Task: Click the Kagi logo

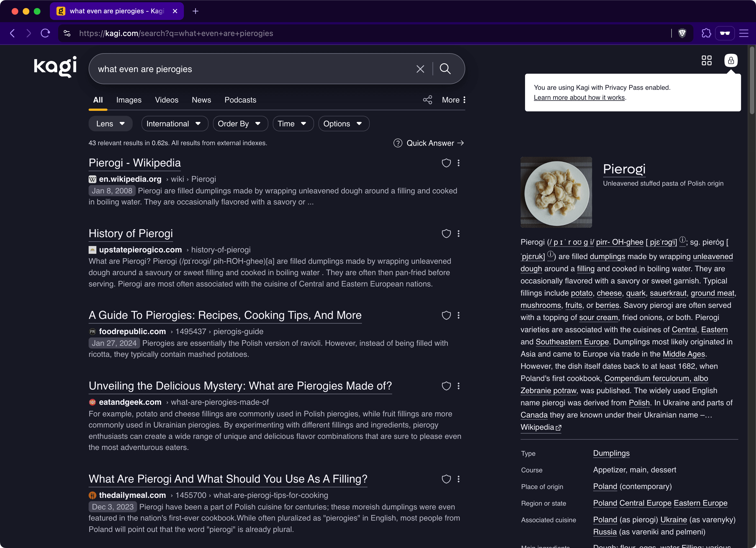Action: [55, 67]
